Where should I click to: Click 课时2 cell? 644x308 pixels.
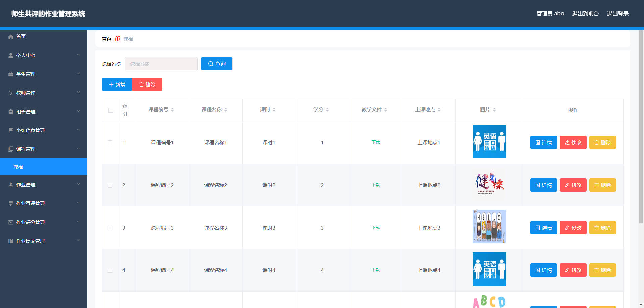click(x=269, y=185)
